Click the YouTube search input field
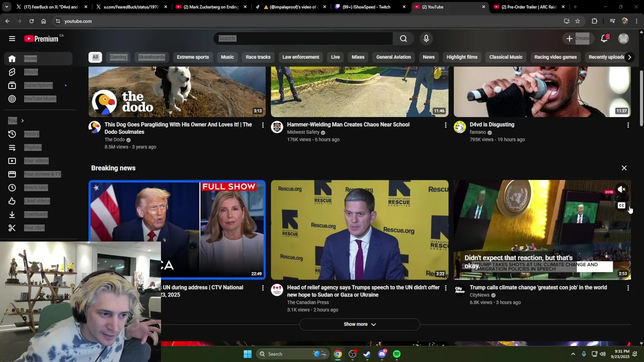This screenshot has width=644, height=362. (303, 38)
